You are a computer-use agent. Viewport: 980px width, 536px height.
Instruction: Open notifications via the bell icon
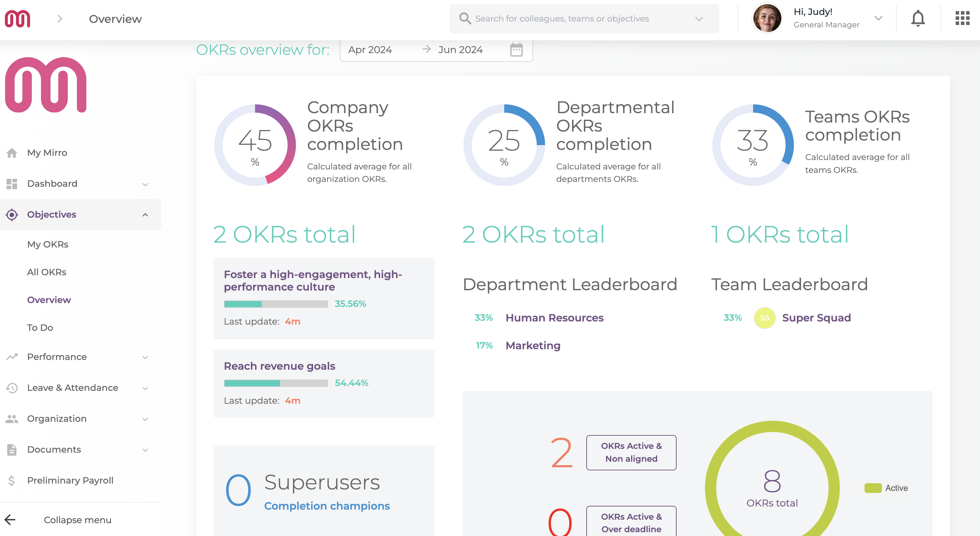click(917, 18)
